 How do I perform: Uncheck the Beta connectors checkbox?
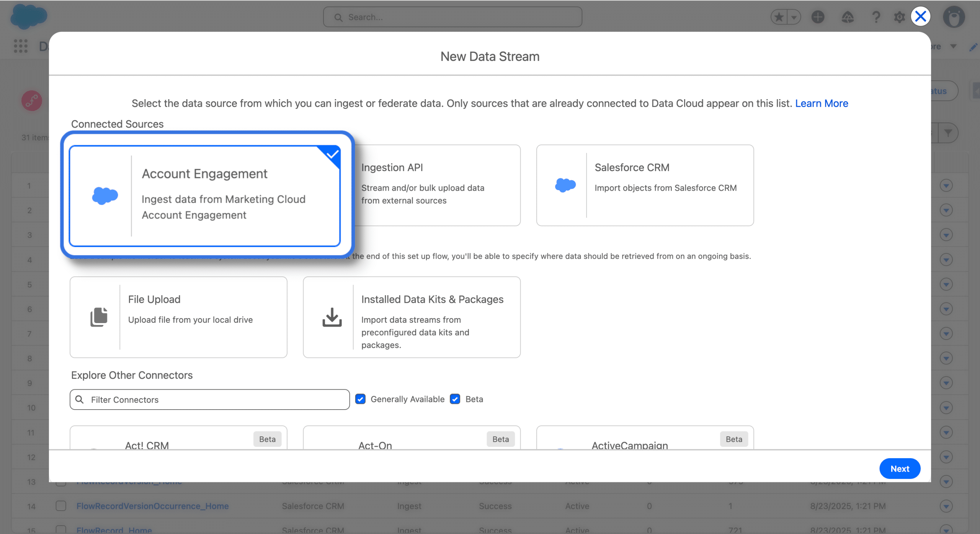pyautogui.click(x=455, y=399)
